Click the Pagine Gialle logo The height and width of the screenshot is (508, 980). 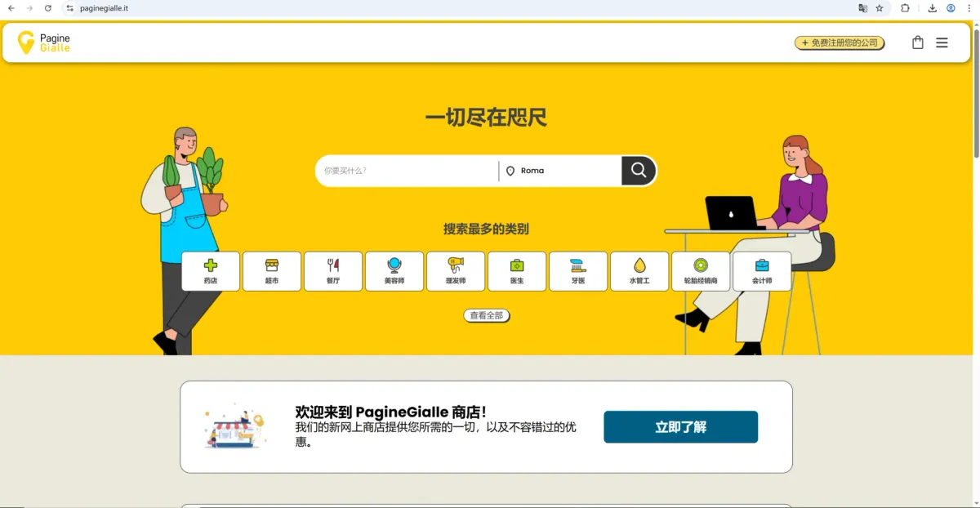click(x=44, y=42)
